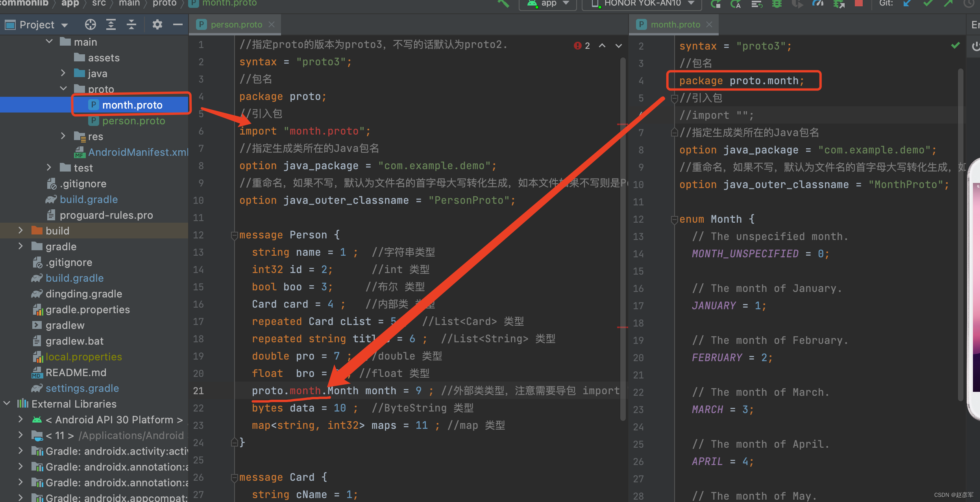Screen dimensions: 980x502
Task: Click the Debug app bug icon
Action: pos(777,4)
